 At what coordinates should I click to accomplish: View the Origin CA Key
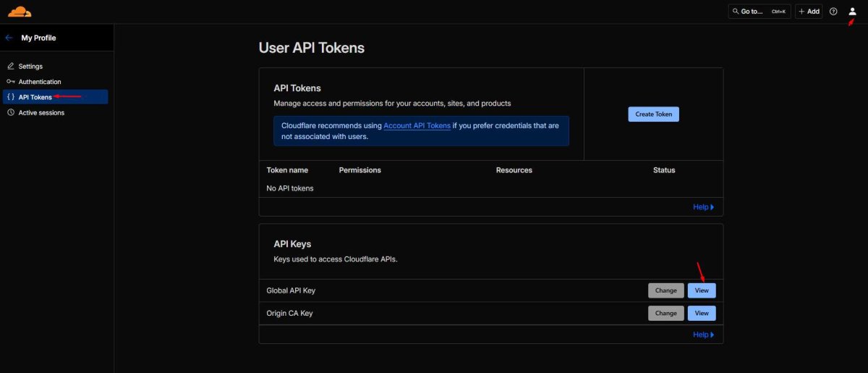point(702,314)
